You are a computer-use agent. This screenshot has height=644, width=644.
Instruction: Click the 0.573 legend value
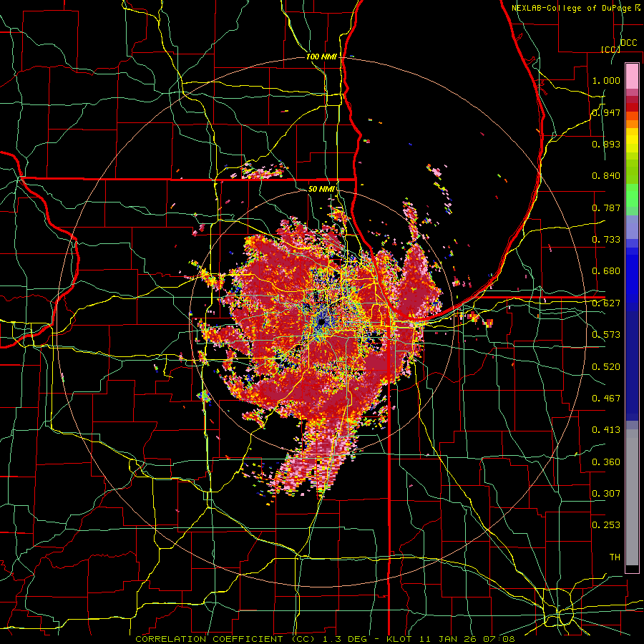[x=606, y=335]
